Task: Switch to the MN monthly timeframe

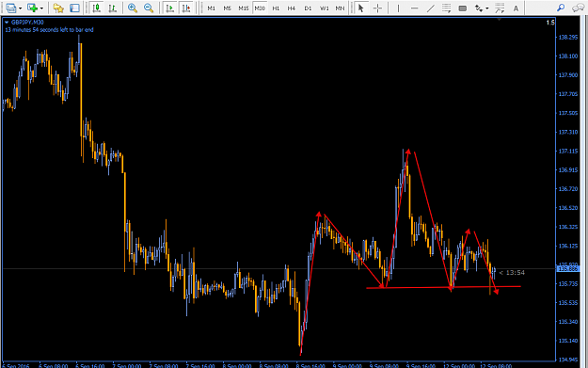Action: coord(340,8)
